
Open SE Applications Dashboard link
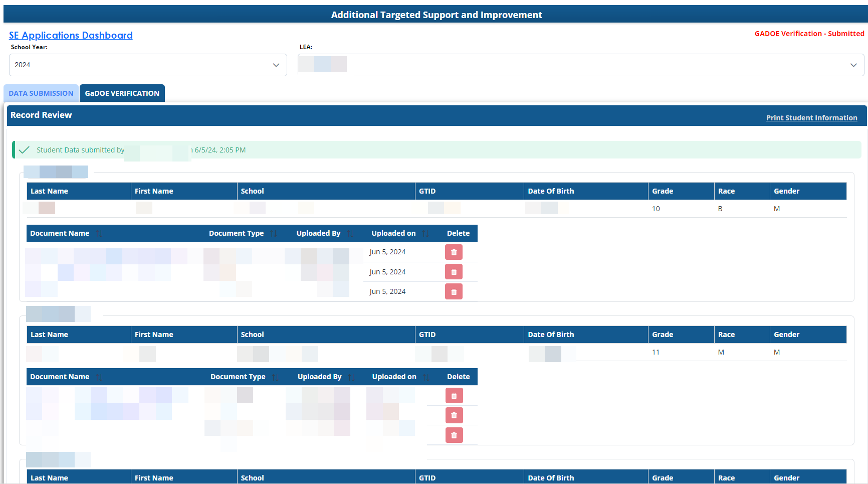pos(71,36)
